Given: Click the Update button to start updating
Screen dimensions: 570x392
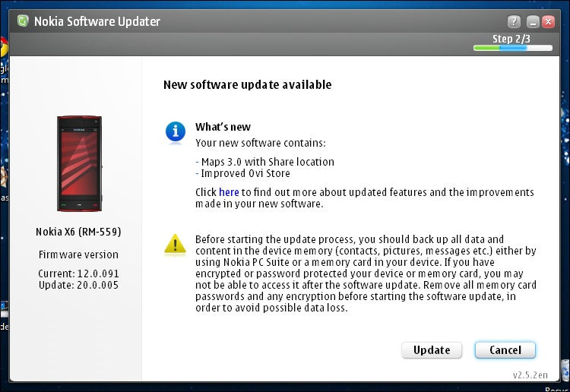Looking at the screenshot, I should click(432, 349).
